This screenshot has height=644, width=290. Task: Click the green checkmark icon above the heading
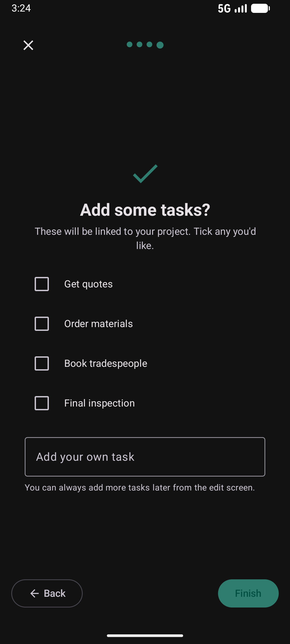[x=144, y=174]
